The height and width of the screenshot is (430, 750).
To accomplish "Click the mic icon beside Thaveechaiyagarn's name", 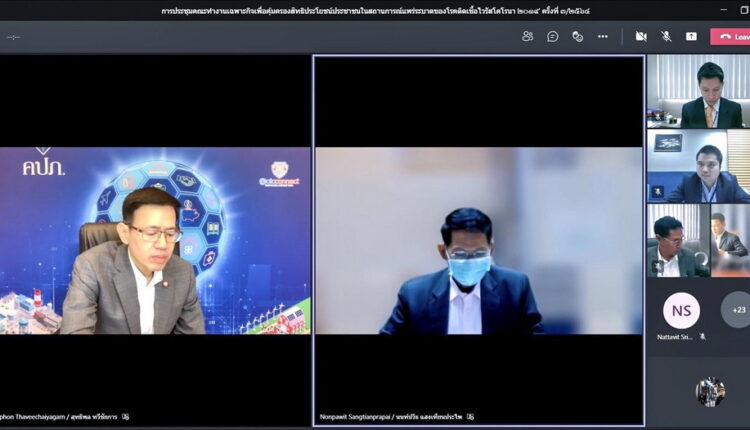I will [x=126, y=416].
